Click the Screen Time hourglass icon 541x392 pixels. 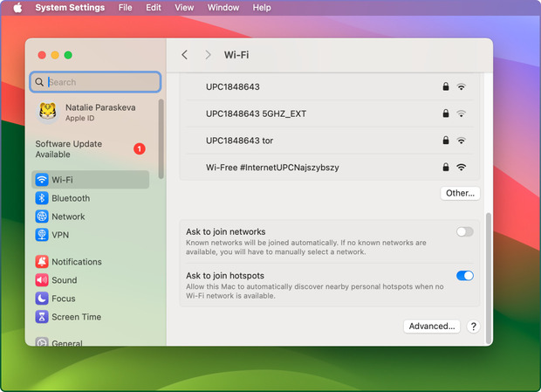click(x=42, y=316)
